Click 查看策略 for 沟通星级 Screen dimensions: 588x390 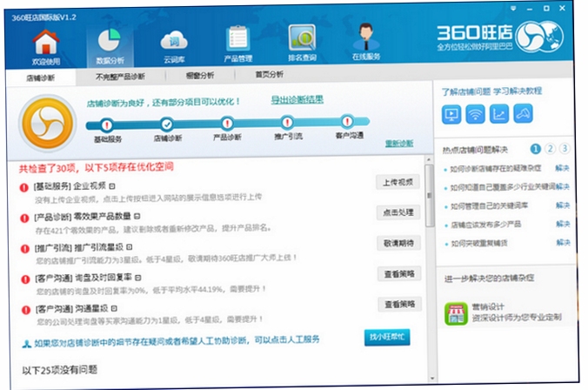click(x=400, y=305)
